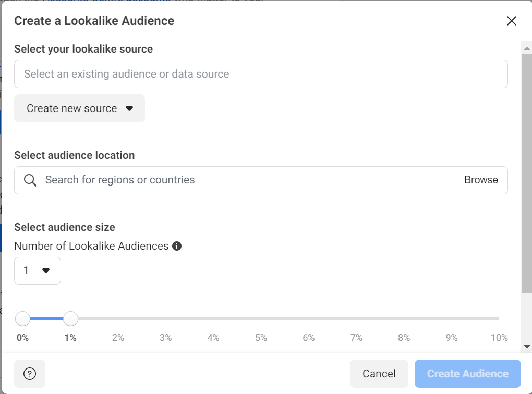Click the search magnifier icon in location field
The height and width of the screenshot is (394, 532).
(30, 180)
